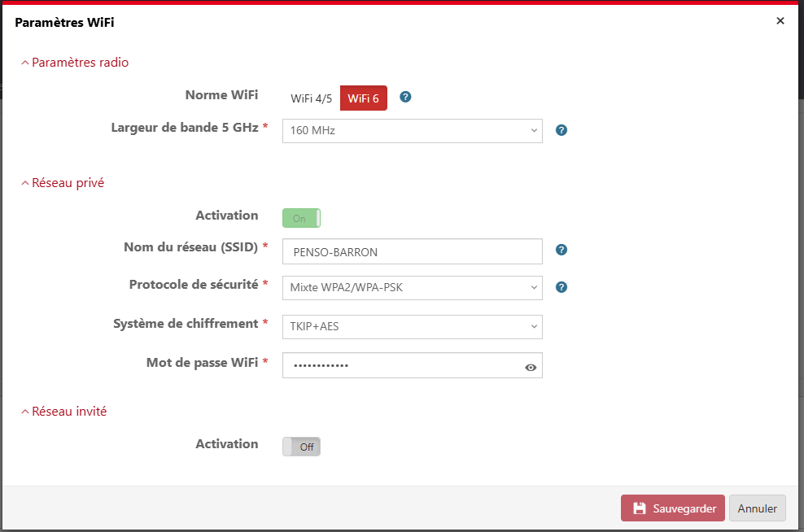Disable the Réseau privé activation switch
Image resolution: width=804 pixels, height=532 pixels.
coord(301,218)
